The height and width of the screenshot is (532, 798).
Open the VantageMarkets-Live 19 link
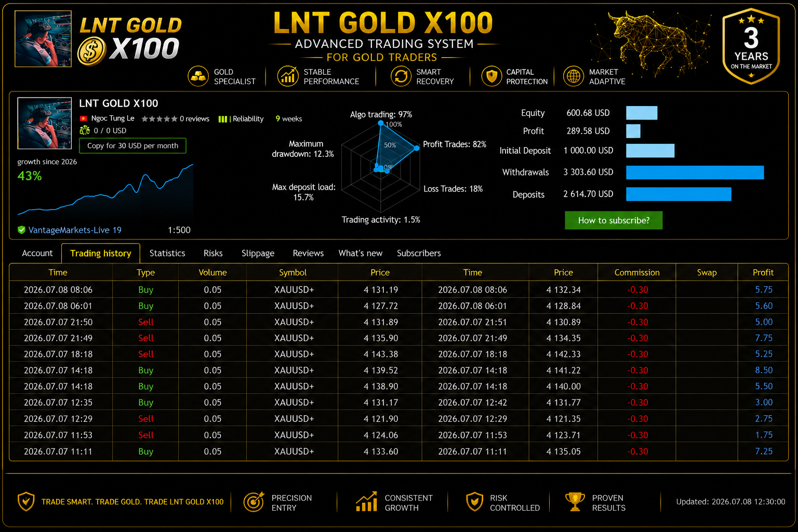tap(75, 230)
